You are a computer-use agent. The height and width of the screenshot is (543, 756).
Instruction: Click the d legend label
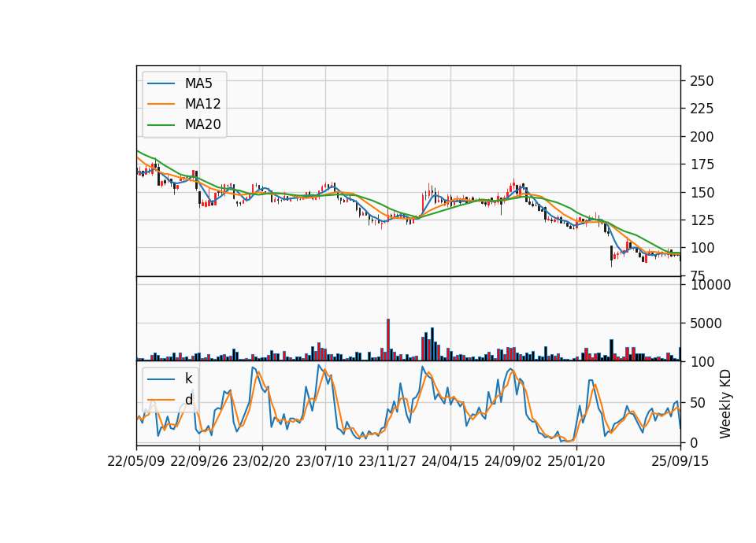[x=189, y=400]
